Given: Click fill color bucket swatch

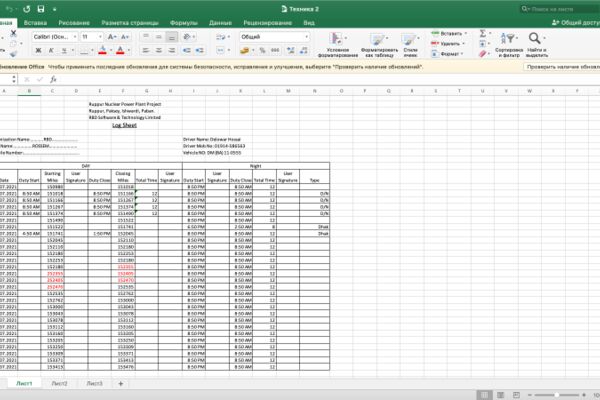Looking at the screenshot, I should tap(102, 50).
